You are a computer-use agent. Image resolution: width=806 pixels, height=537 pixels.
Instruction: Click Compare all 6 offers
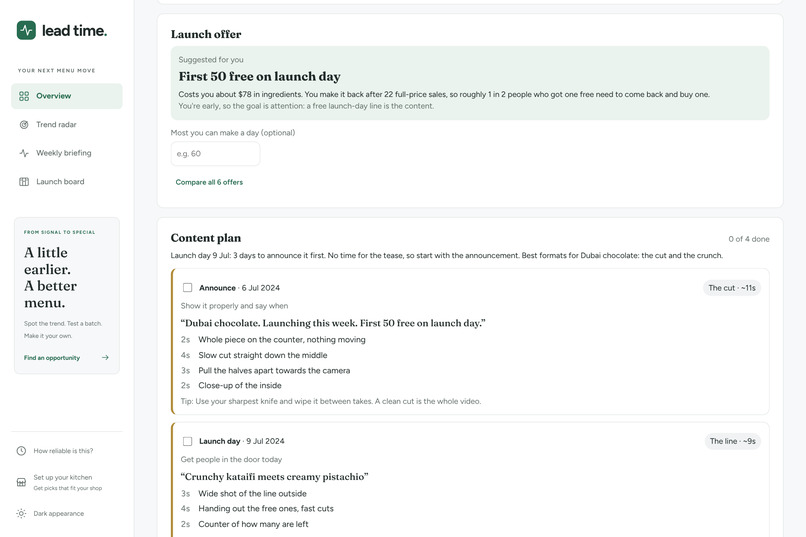click(x=209, y=182)
